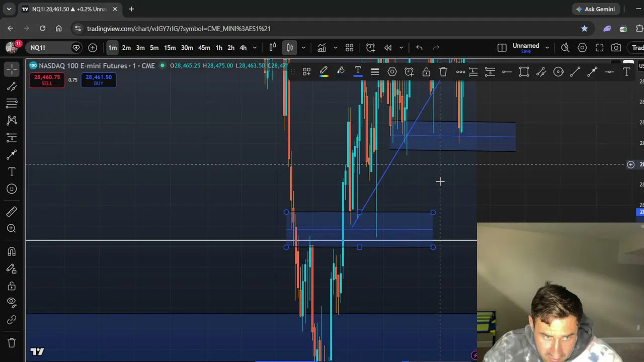Switch to the 4h timeframe
The height and width of the screenshot is (362, 644).
tap(243, 48)
